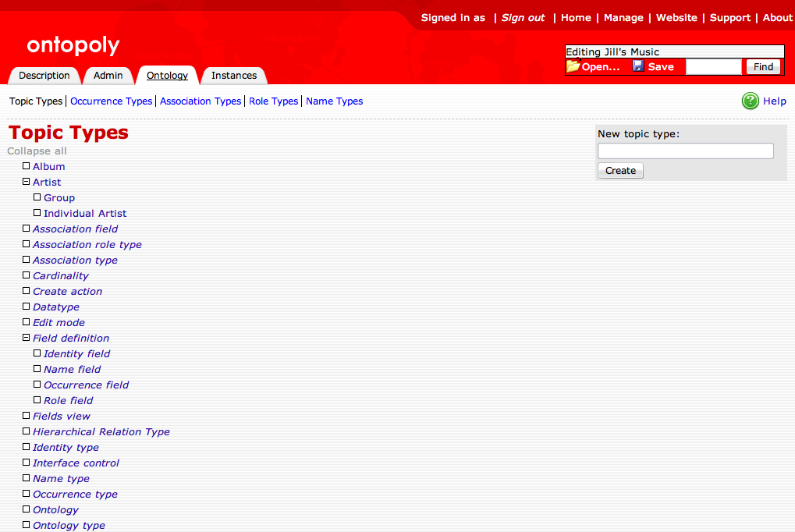Click the Find button
The height and width of the screenshot is (532, 795).
(762, 67)
